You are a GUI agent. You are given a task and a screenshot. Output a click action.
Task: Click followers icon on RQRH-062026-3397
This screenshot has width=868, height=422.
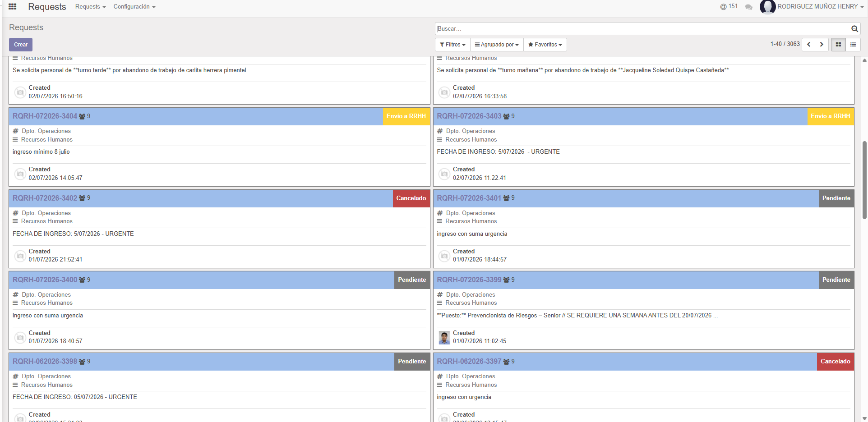pos(506,362)
